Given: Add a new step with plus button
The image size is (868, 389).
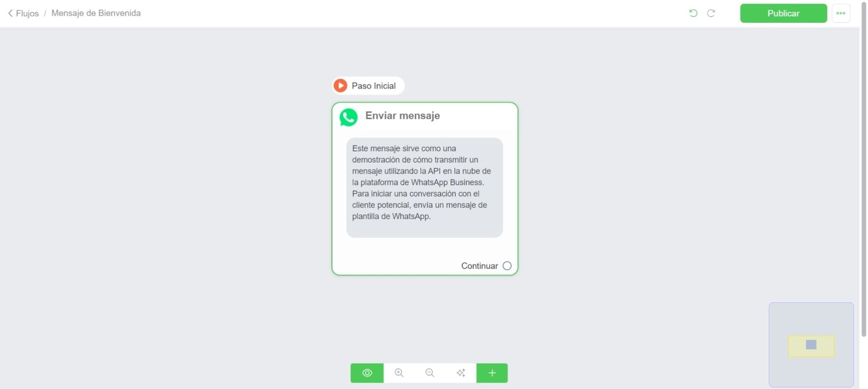Looking at the screenshot, I should pos(492,373).
